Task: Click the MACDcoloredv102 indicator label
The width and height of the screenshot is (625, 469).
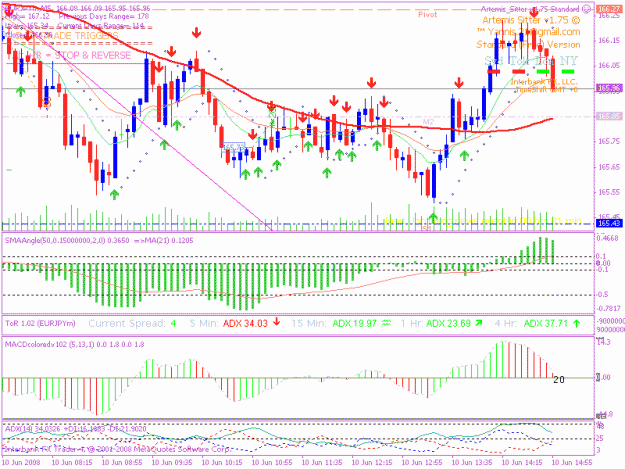Action: (x=75, y=344)
